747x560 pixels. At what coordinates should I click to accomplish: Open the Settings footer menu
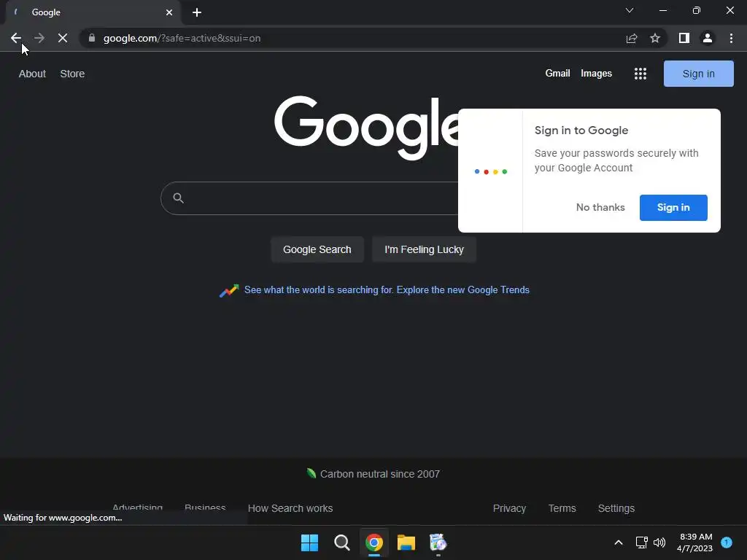[616, 508]
